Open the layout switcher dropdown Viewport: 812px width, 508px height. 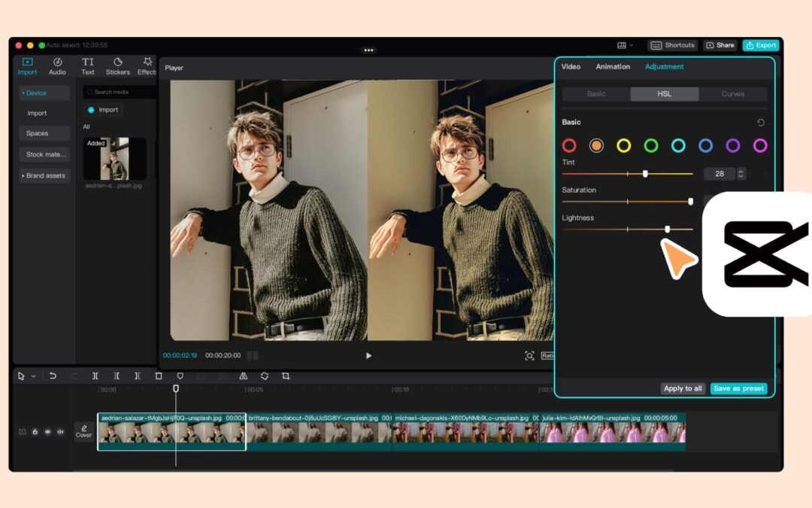click(625, 45)
